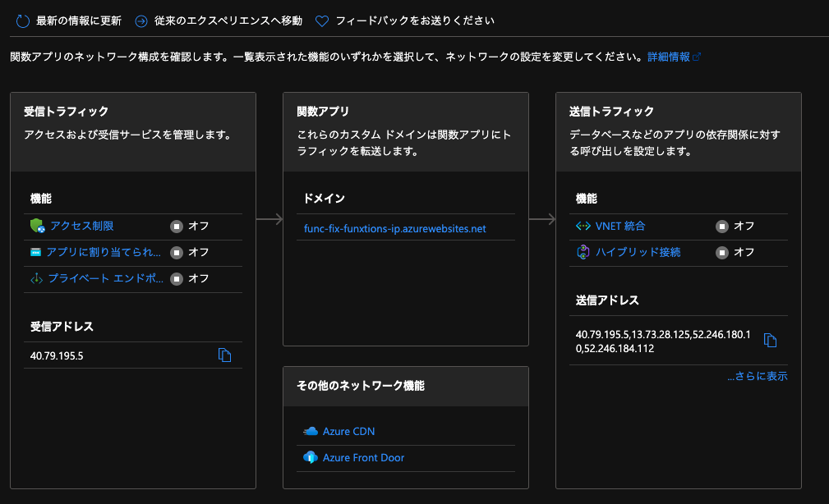Open プライベート エンドポ... link
This screenshot has width=829, height=504.
[x=106, y=278]
